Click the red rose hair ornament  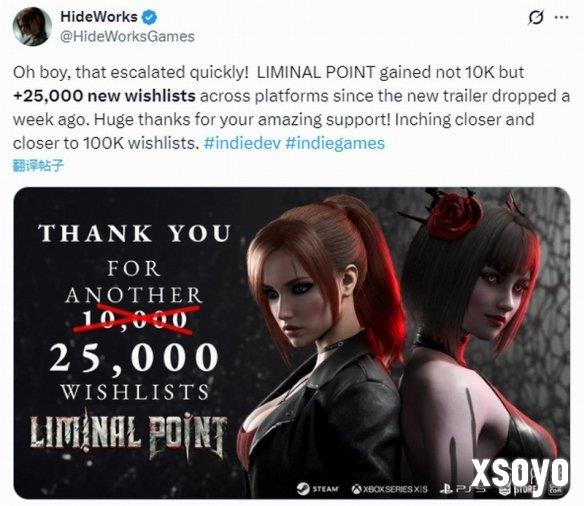point(453,216)
